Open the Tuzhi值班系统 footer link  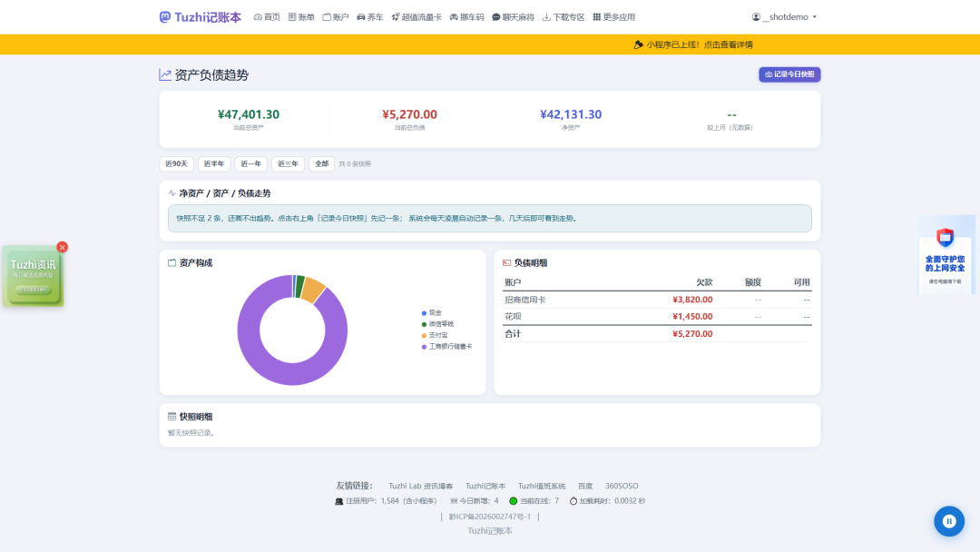pos(541,486)
